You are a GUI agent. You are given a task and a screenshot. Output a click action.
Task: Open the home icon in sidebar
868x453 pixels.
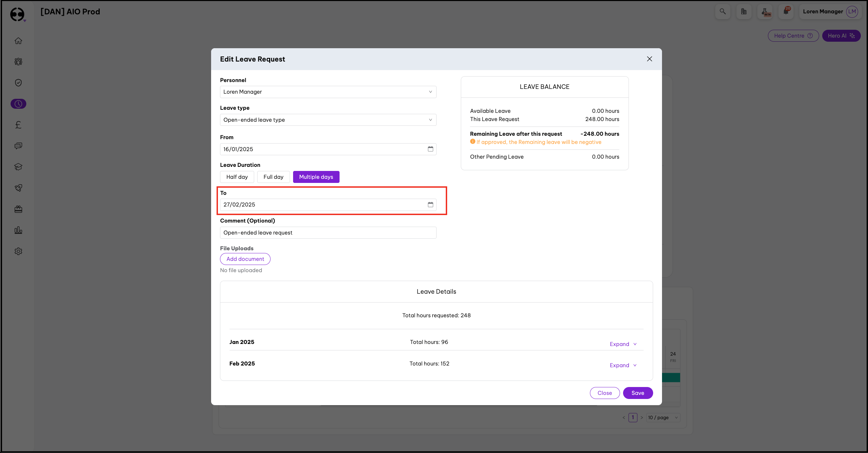18,41
